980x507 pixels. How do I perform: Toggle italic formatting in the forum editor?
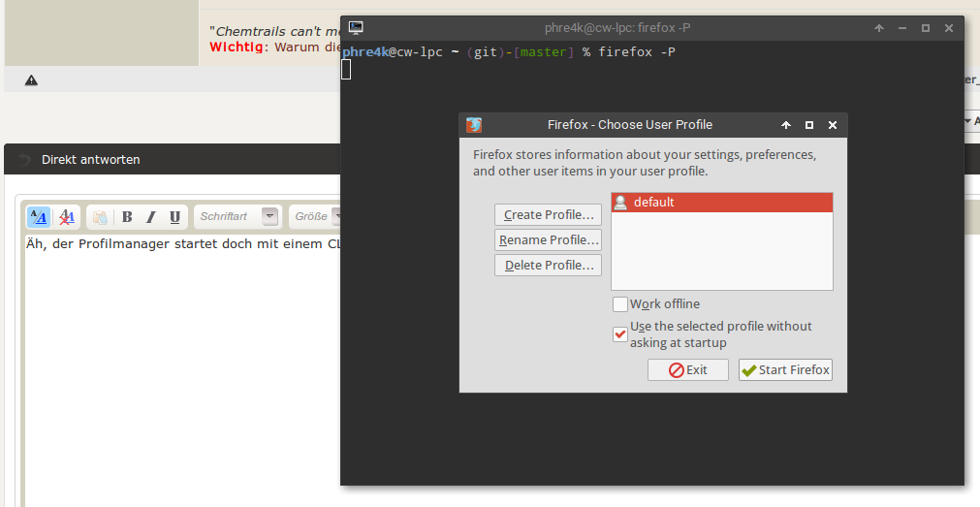tap(150, 217)
